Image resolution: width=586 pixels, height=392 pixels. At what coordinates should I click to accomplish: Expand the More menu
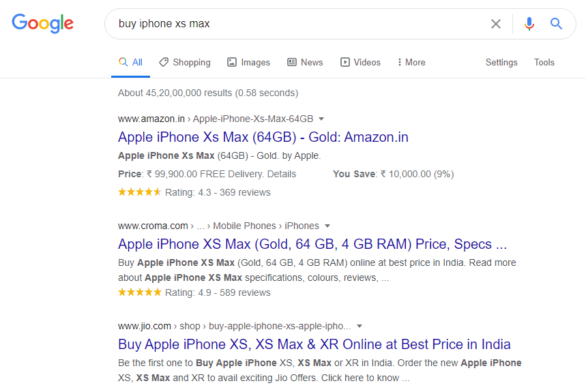[411, 62]
